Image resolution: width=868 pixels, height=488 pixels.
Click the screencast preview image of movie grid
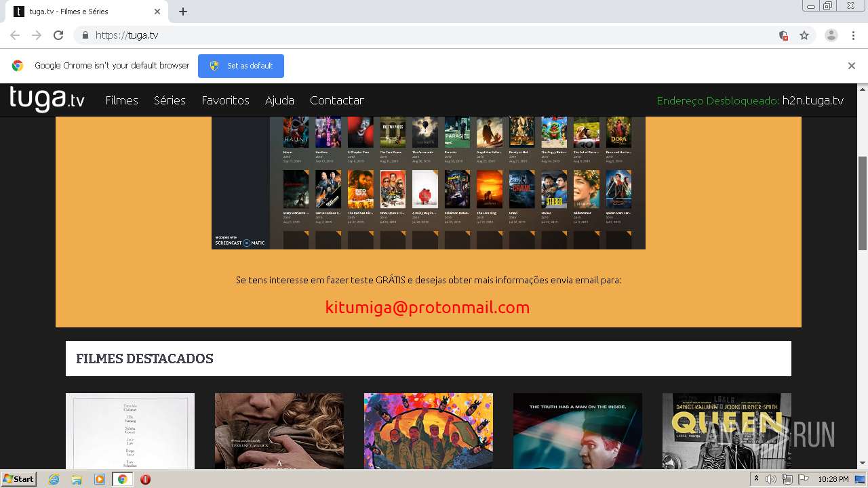point(428,183)
